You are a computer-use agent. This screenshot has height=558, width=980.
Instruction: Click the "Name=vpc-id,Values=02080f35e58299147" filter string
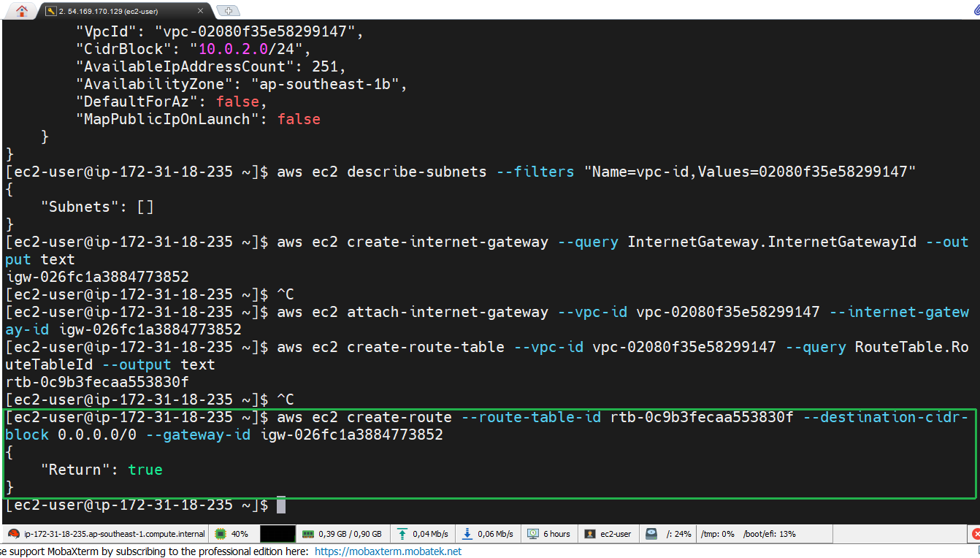click(750, 172)
